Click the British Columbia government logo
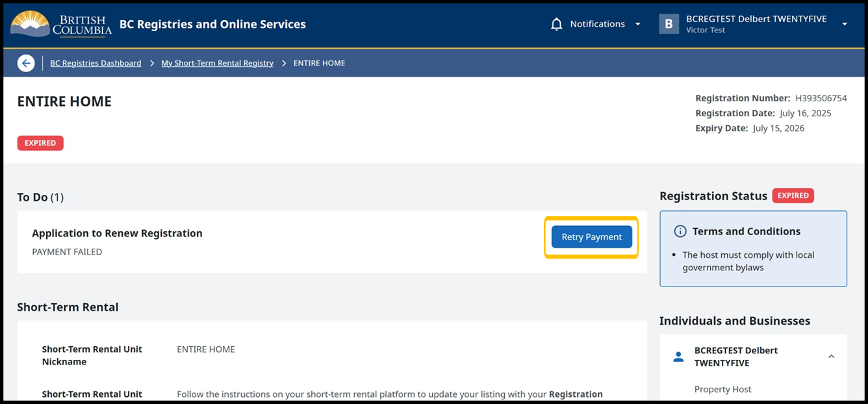This screenshot has width=868, height=404. pos(61,24)
